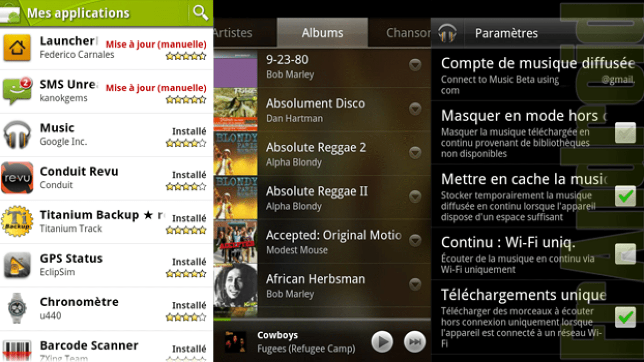Expand options arrow for Absolument Disco
Viewport: 644px width, 362px height.
pos(415,109)
